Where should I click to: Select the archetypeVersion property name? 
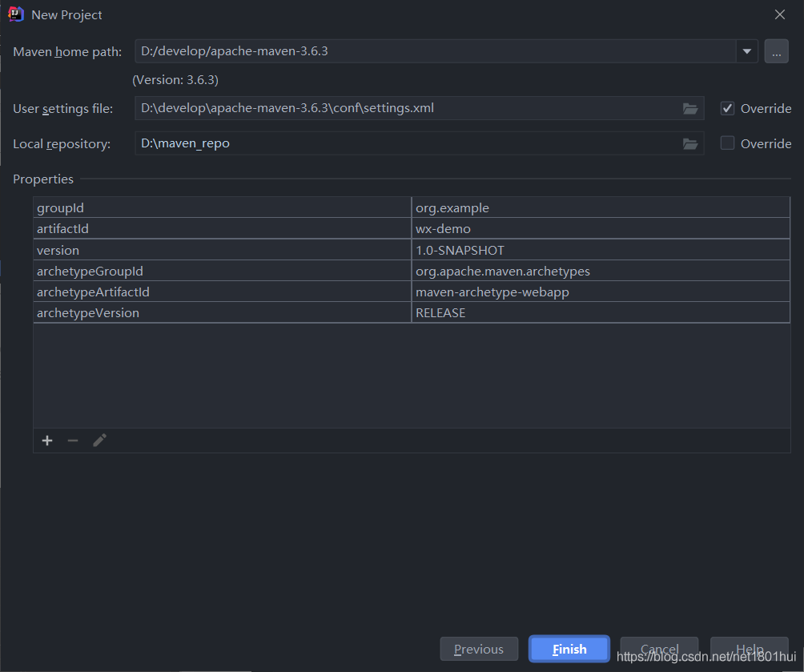(222, 313)
